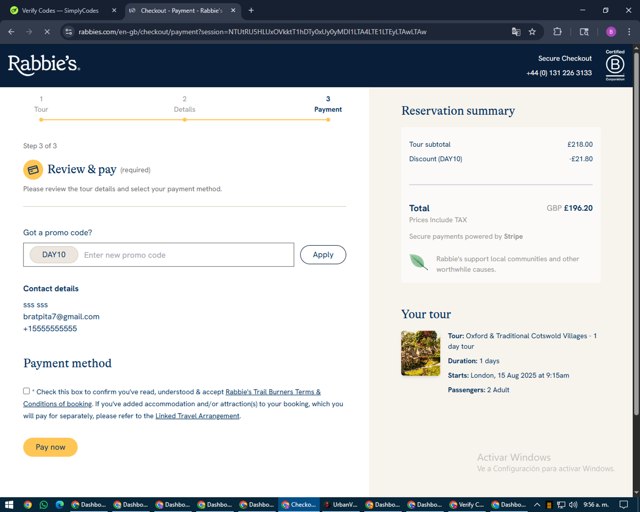
Task: Open Microsoft Edge from the taskbar
Action: (60, 505)
